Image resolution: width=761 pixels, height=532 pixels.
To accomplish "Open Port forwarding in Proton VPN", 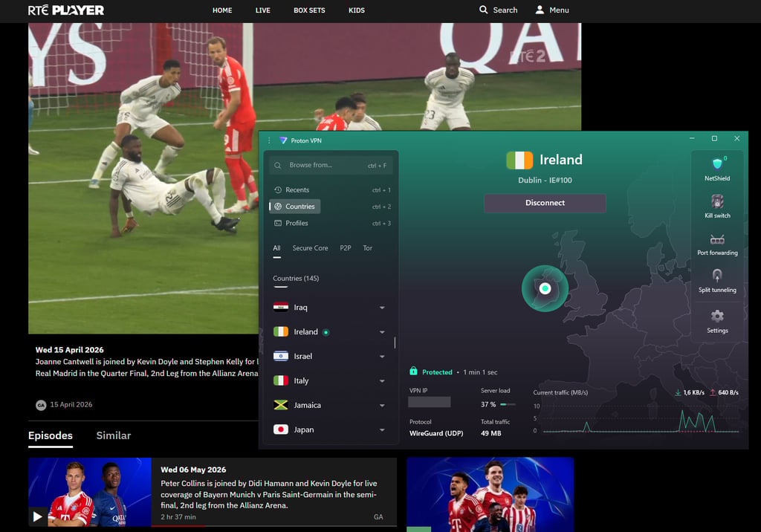I will pos(717,244).
